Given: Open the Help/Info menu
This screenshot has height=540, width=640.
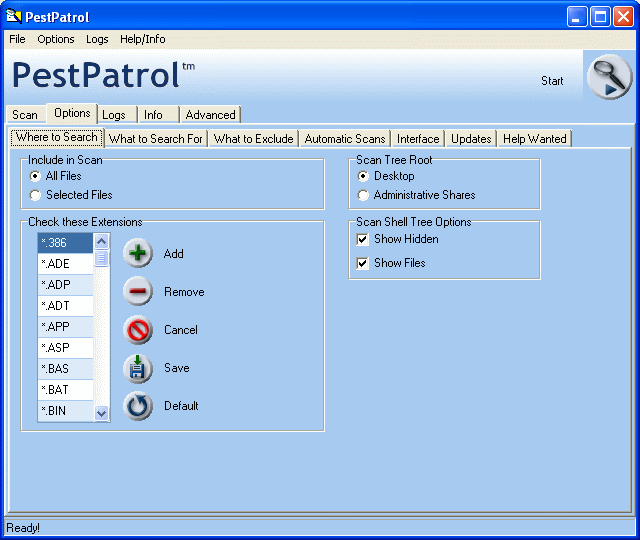Looking at the screenshot, I should tap(142, 39).
